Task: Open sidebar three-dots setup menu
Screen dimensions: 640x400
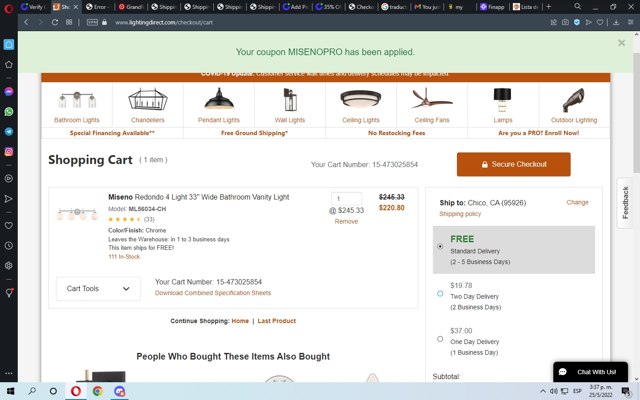Action: [9, 373]
